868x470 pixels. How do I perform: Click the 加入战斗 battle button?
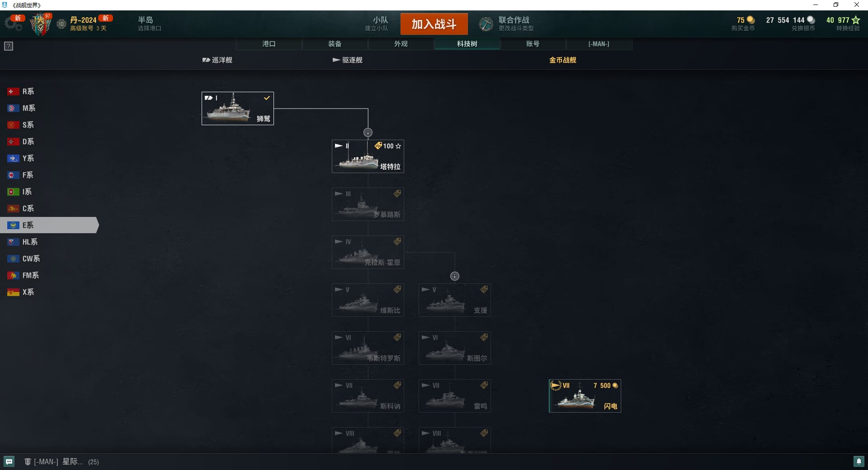click(x=434, y=24)
